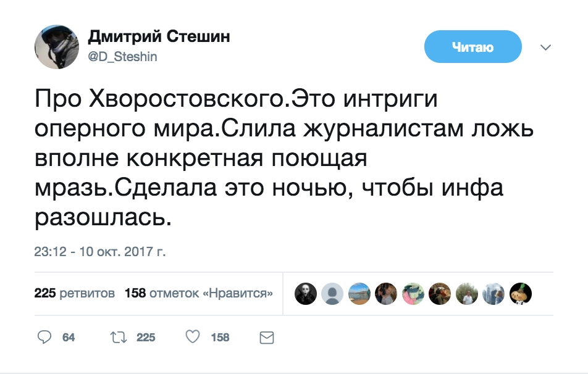The width and height of the screenshot is (588, 374).
Task: Send tweet via the envelope message icon
Action: tap(266, 337)
